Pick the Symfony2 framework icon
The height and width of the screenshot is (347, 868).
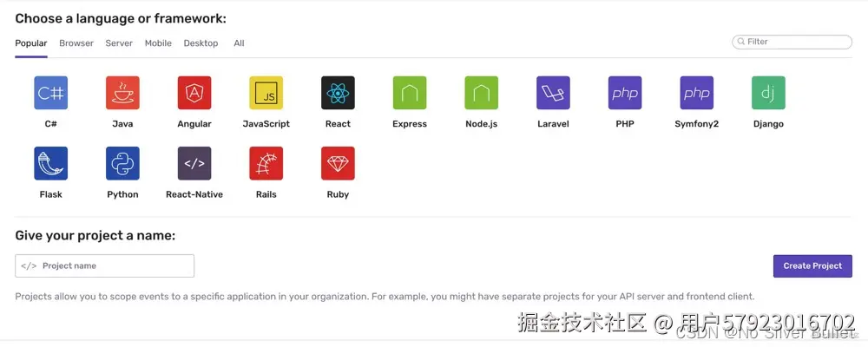(x=696, y=93)
